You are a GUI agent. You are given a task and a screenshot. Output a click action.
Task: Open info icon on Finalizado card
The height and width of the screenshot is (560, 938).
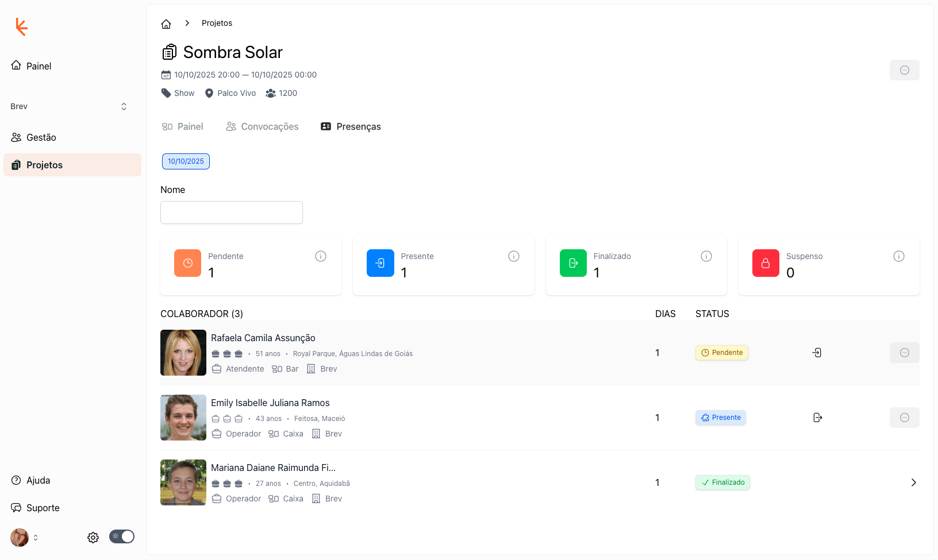pyautogui.click(x=706, y=256)
